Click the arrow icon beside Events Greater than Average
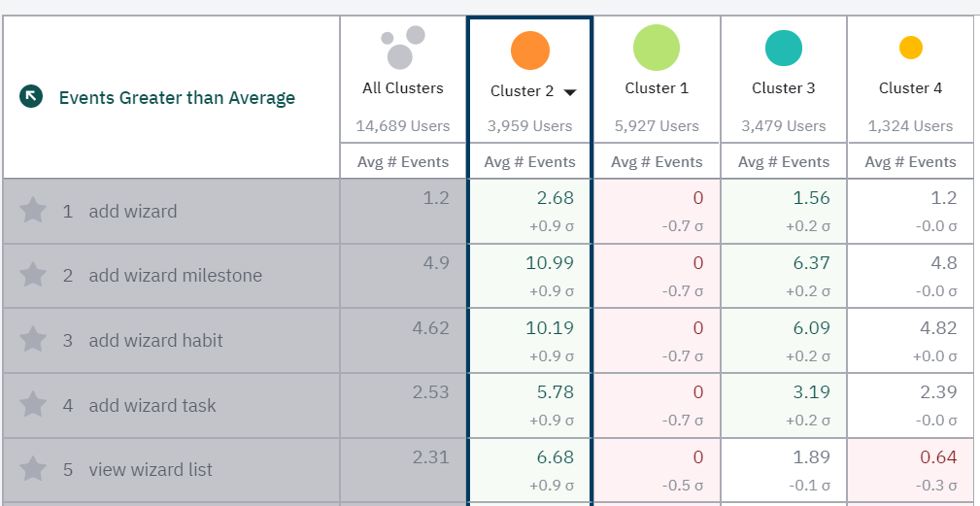Viewport: 980px width, 506px height. pos(31,96)
